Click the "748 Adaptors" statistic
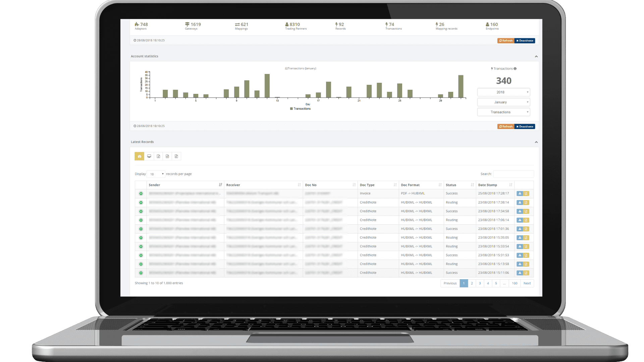Image resolution: width=644 pixels, height=362 pixels. point(141,26)
